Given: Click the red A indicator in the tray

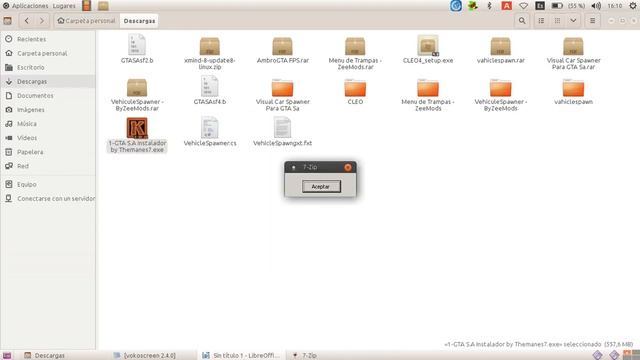Looking at the screenshot, I should (x=507, y=6).
